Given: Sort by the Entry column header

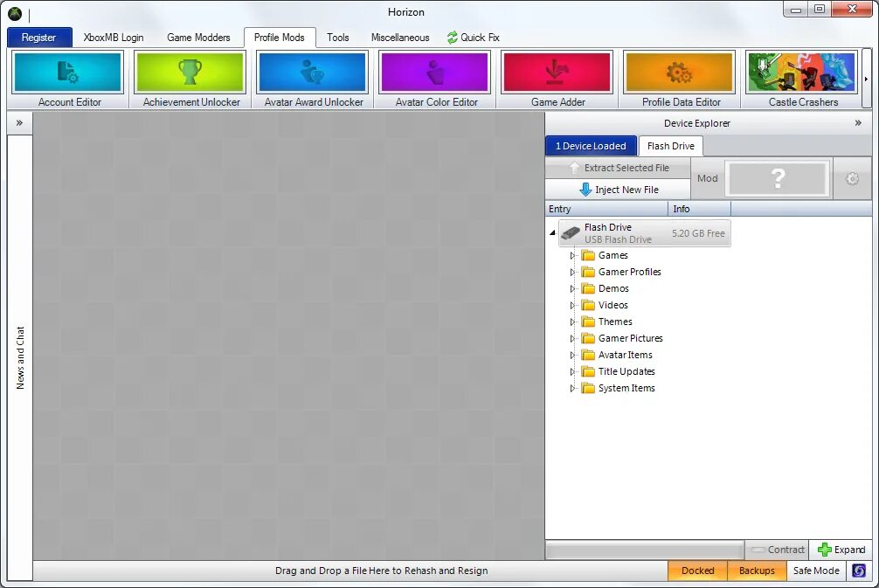Looking at the screenshot, I should point(606,209).
